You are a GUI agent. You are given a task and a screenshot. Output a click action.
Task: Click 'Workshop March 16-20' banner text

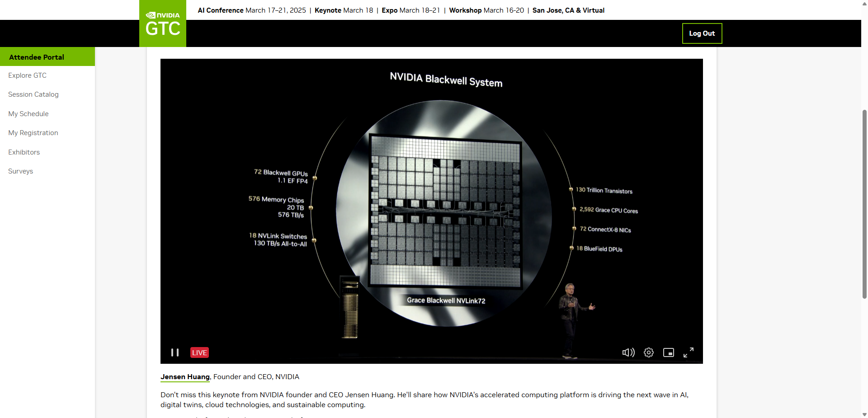[486, 10]
